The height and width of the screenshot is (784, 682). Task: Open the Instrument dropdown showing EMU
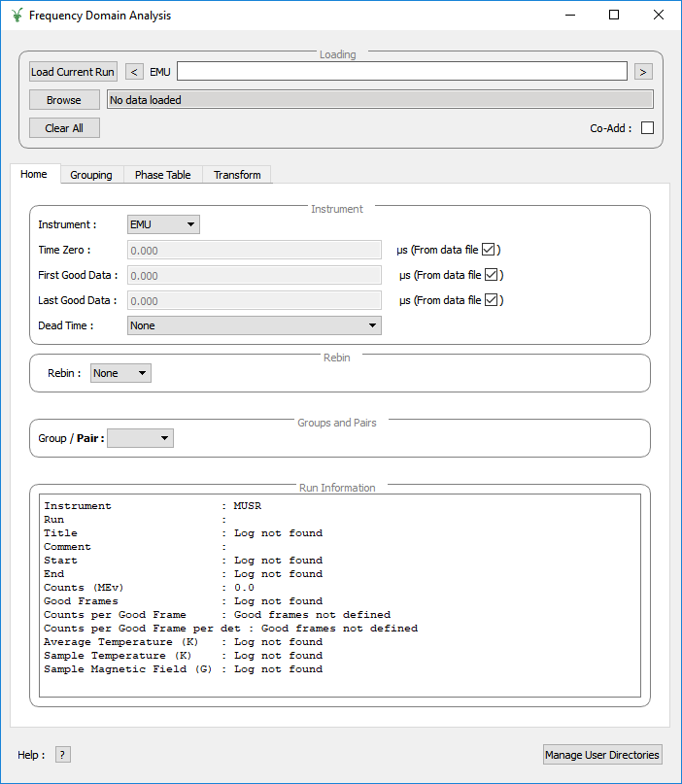pos(163,224)
